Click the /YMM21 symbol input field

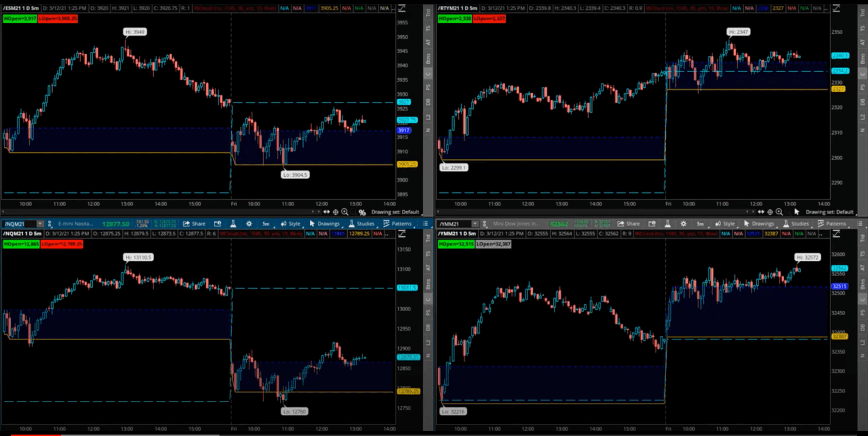(x=455, y=223)
